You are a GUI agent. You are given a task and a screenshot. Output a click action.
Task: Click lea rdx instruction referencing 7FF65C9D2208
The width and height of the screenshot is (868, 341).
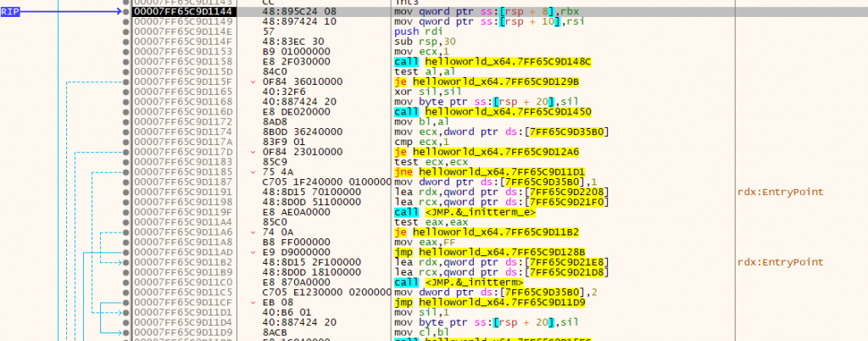pyautogui.click(x=502, y=192)
